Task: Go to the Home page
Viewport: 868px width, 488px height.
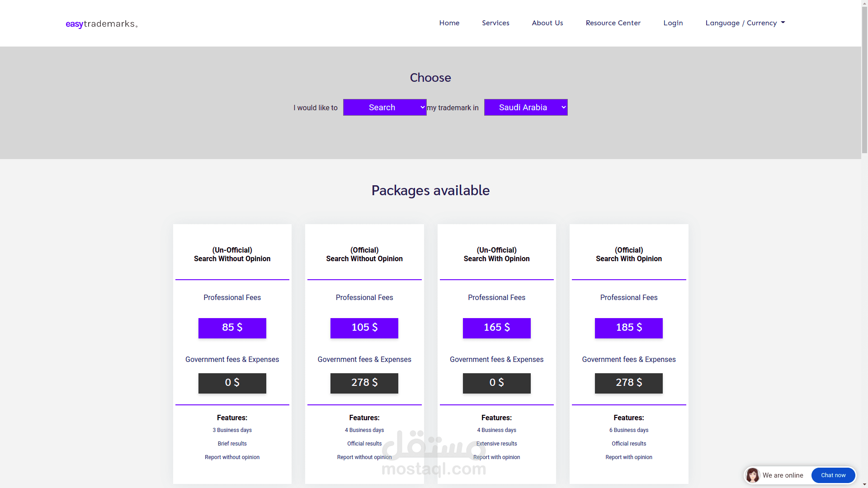Action: click(x=449, y=23)
